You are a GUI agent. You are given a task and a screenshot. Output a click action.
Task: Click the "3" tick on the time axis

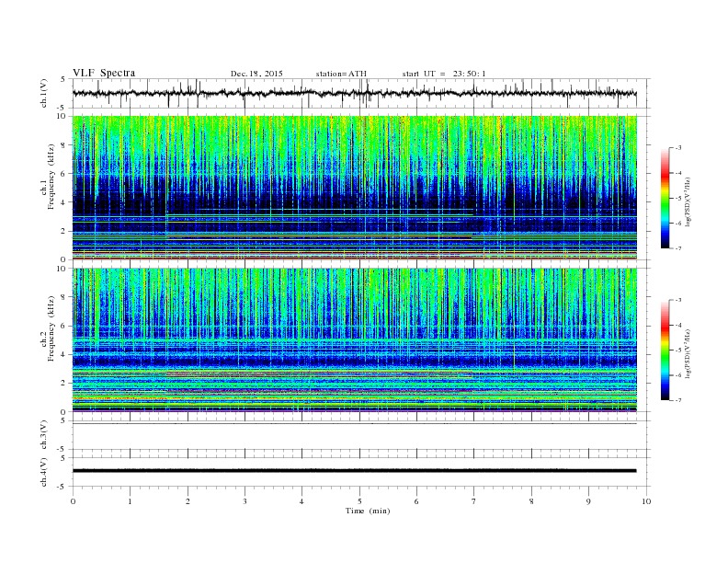(x=245, y=501)
